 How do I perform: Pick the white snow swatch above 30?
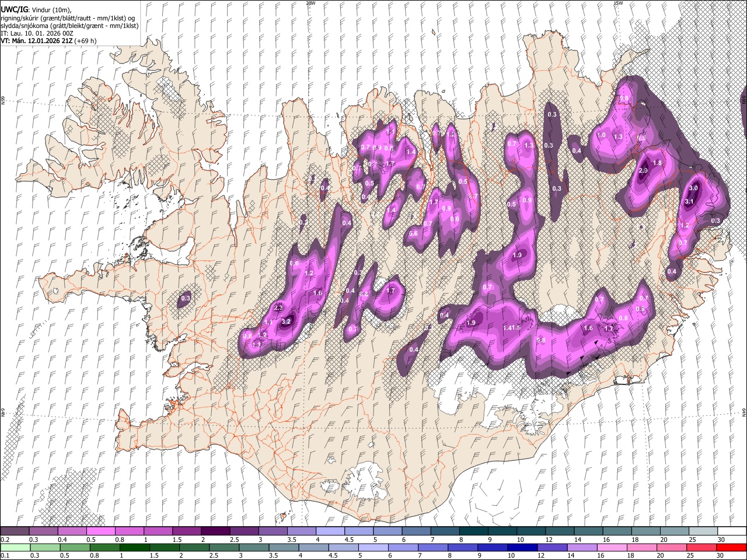coord(731,531)
